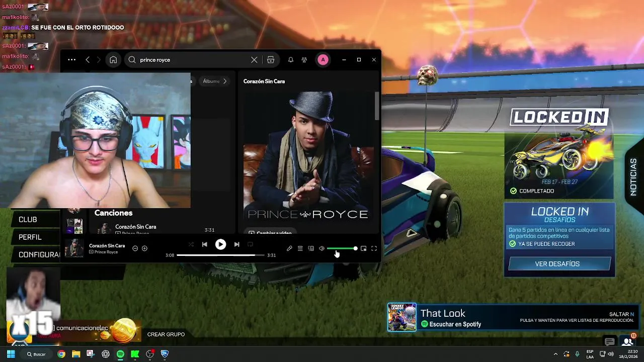Open ChatGPT from the taskbar
Viewport: 644px width, 362px height.
point(106,354)
